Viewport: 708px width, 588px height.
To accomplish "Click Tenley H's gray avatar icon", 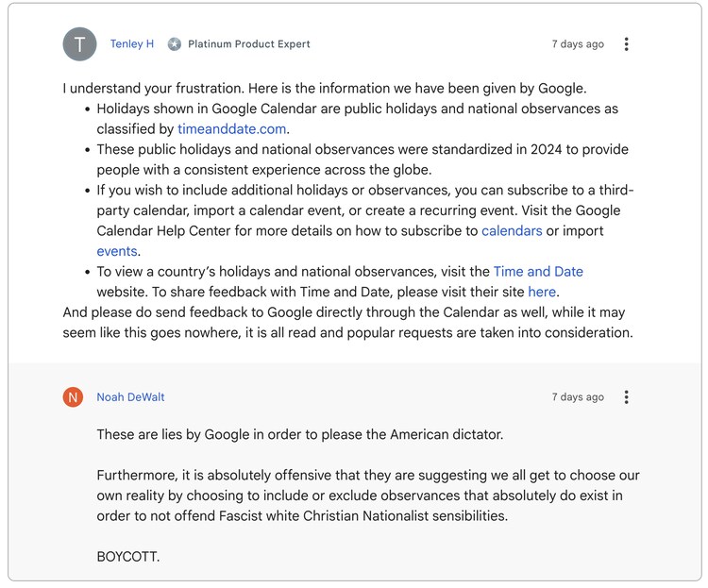I will point(79,44).
